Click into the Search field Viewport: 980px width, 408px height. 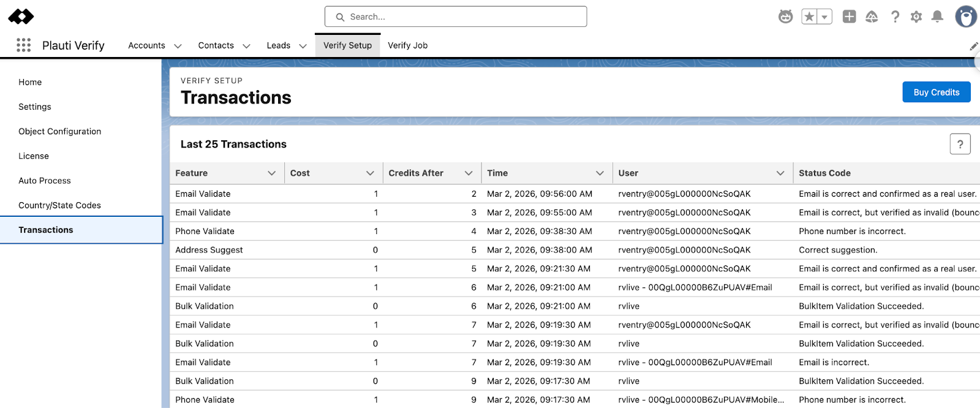click(456, 17)
